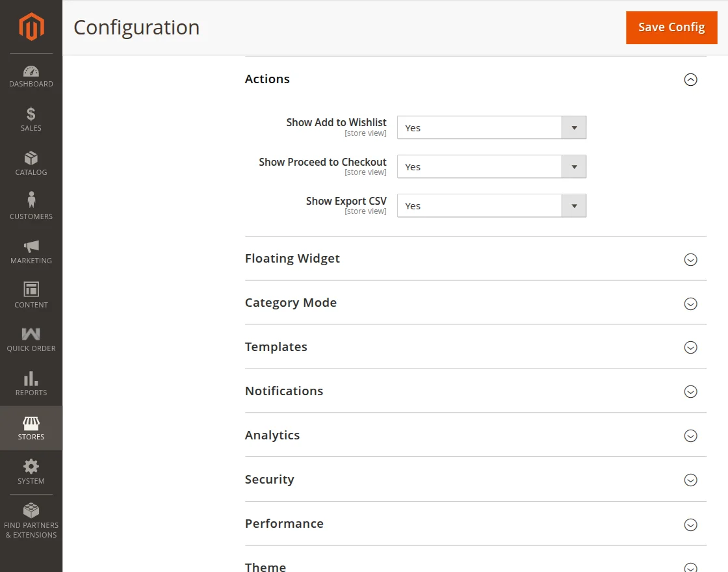The image size is (728, 572).
Task: Expand the Theme section chevron
Action: point(690,567)
